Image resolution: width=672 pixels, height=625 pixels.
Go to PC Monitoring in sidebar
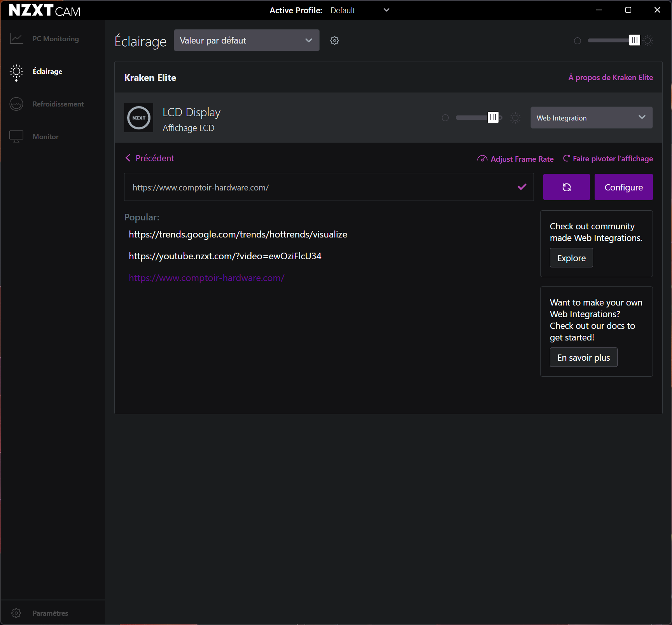55,39
